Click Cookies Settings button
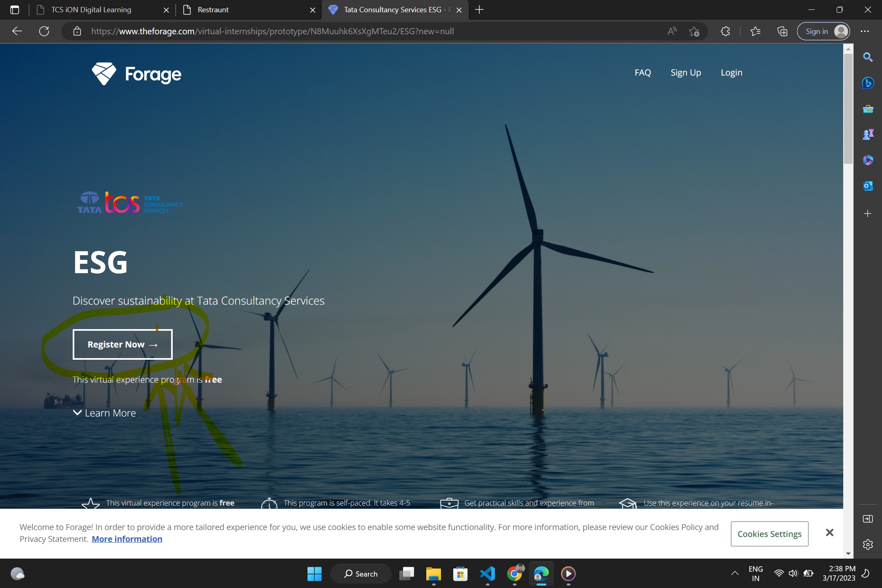 [x=769, y=534]
